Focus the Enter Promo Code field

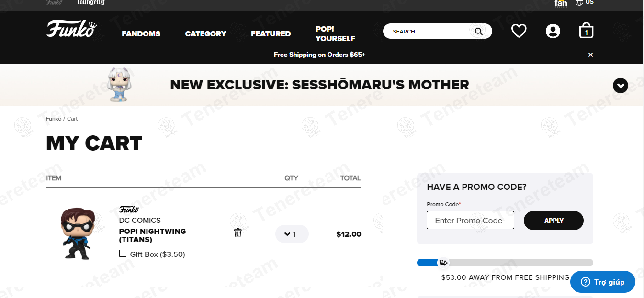coord(470,221)
